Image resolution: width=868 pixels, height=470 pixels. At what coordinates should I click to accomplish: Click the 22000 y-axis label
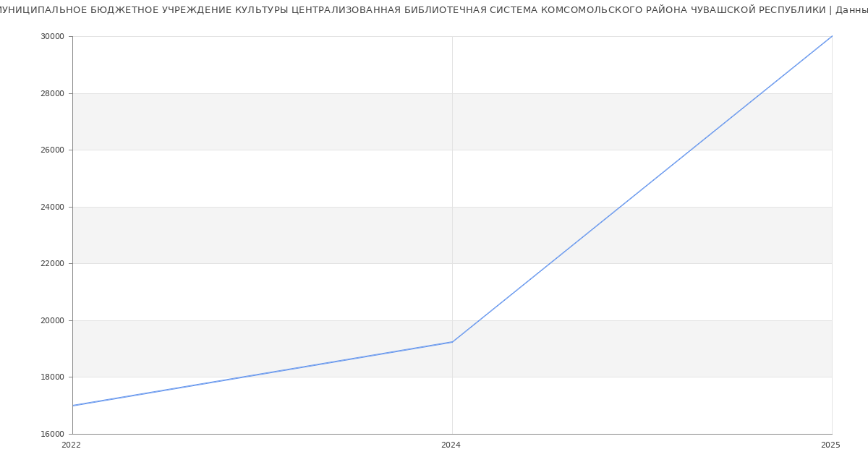53,264
